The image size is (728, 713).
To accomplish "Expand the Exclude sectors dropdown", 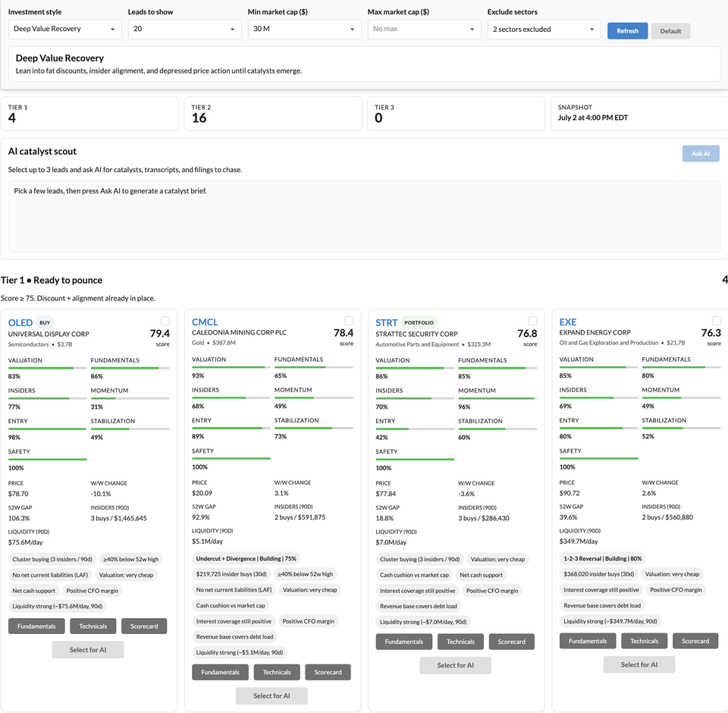I will tap(544, 30).
